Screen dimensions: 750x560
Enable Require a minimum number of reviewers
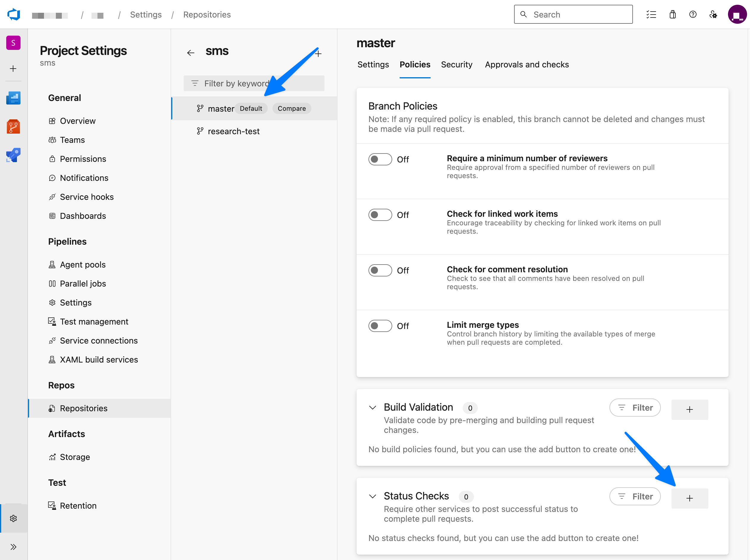[x=380, y=159]
